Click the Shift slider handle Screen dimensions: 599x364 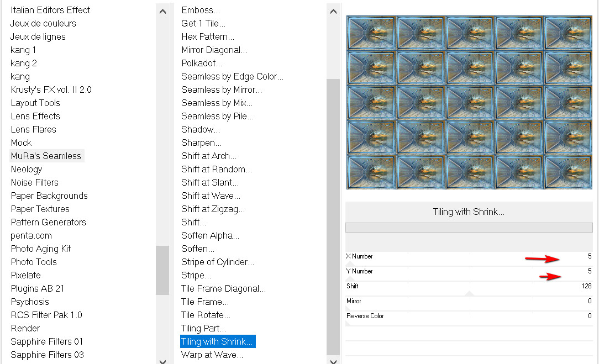click(469, 293)
